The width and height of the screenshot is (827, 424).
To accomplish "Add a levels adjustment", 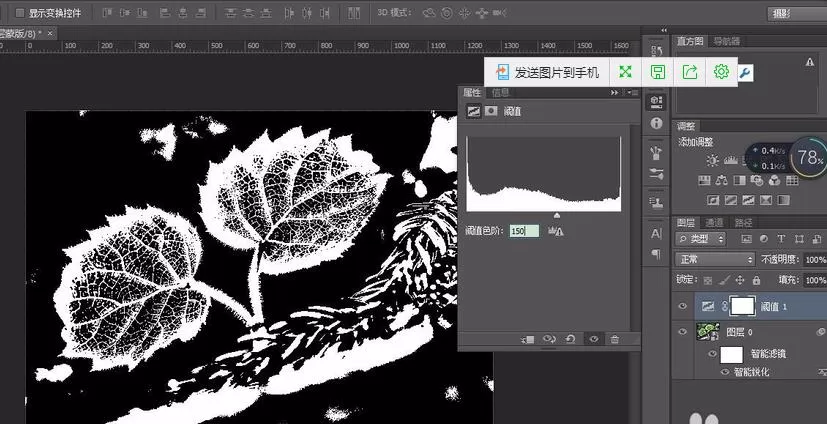I will 730,160.
